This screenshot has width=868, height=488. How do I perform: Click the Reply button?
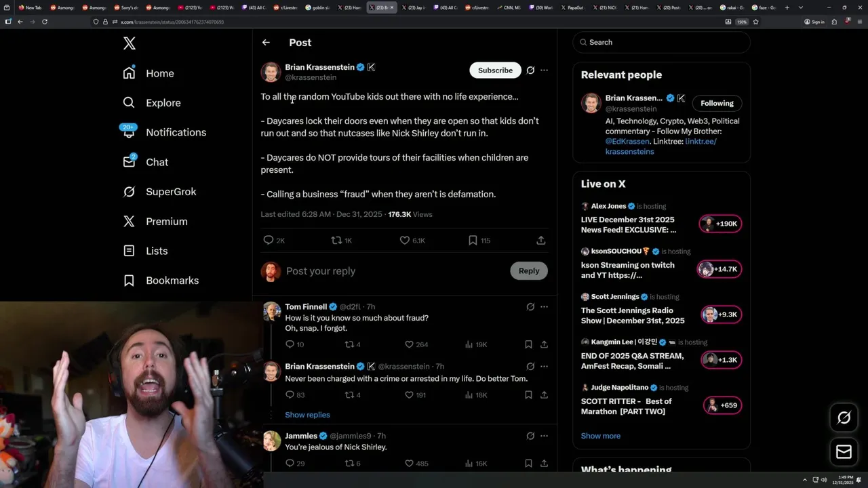coord(529,271)
